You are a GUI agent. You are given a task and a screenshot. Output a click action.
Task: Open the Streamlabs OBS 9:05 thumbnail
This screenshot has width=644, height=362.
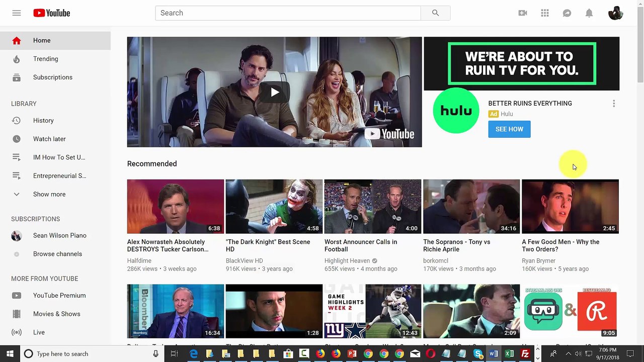(570, 311)
